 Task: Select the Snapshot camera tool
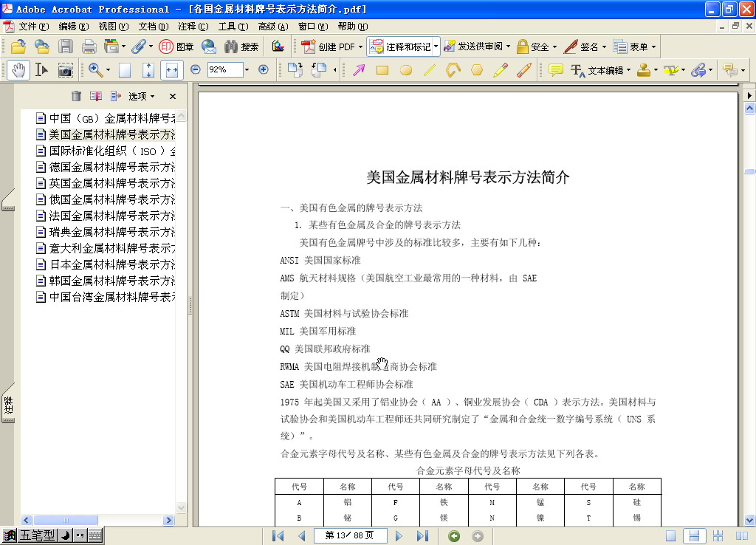point(65,70)
